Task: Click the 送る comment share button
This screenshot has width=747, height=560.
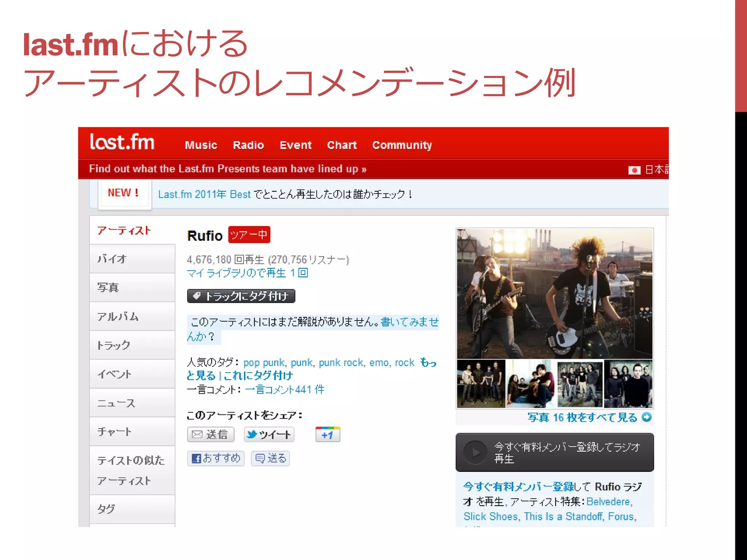Action: 270,458
